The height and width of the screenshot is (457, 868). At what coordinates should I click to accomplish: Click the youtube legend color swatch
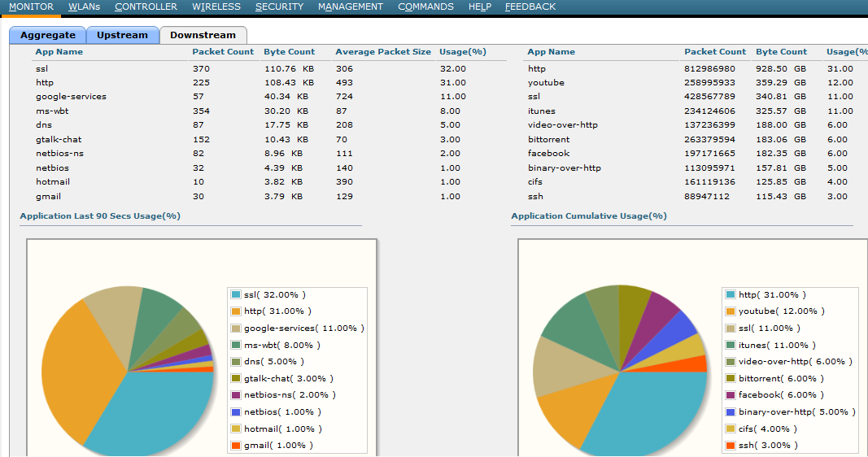click(731, 311)
